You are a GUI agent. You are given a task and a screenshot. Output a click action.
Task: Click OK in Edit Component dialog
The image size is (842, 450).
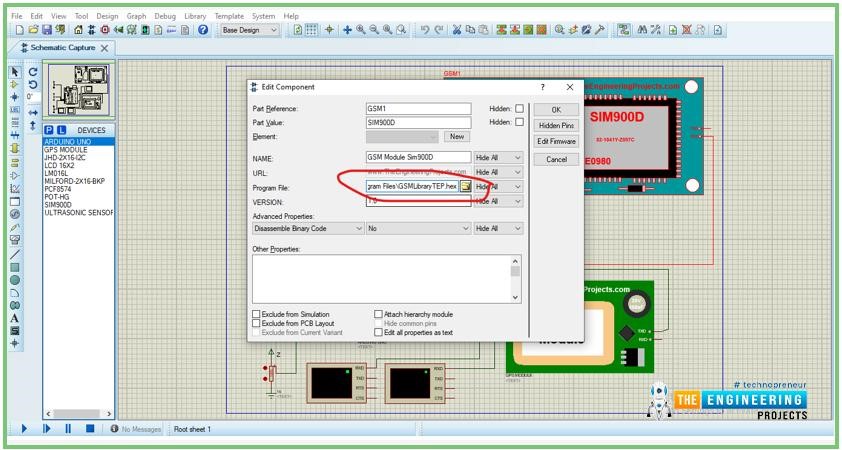coord(556,110)
